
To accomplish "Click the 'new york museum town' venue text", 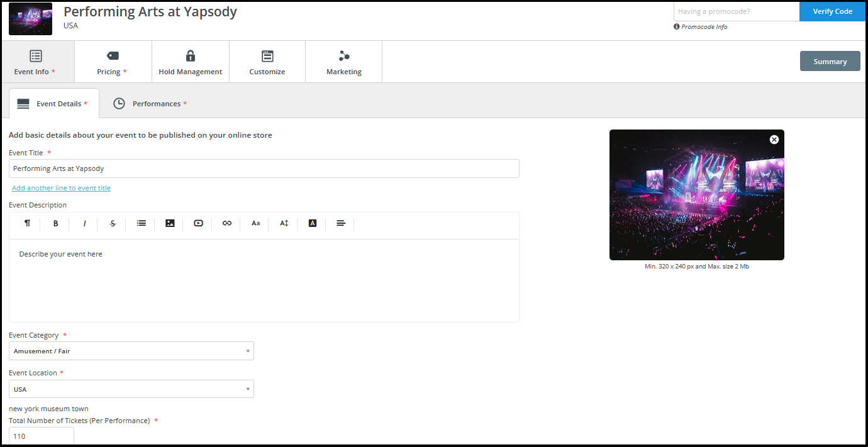I will pos(48,409).
